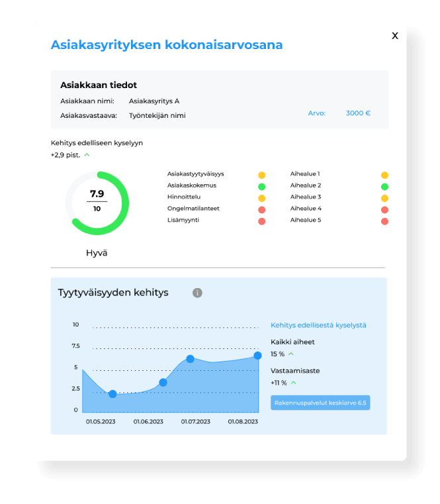Click the Kehitys edelliseen kyselyyn label
440x504 pixels.
pyautogui.click(x=97, y=143)
